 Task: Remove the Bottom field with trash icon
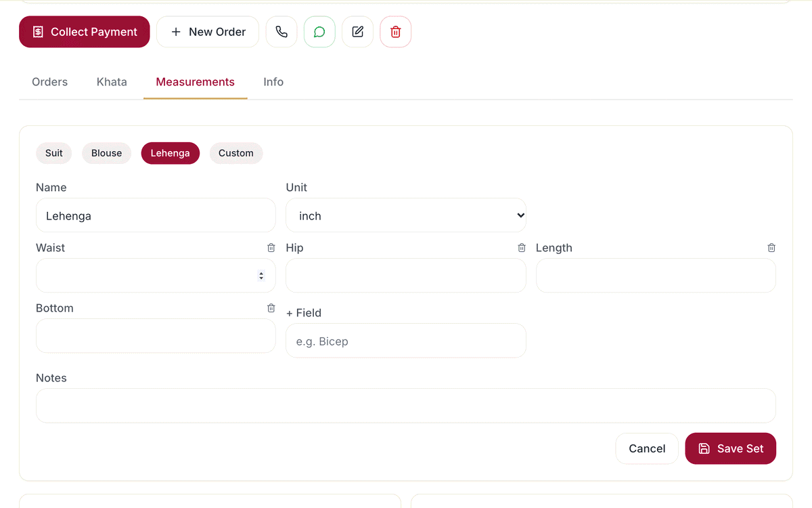point(271,308)
